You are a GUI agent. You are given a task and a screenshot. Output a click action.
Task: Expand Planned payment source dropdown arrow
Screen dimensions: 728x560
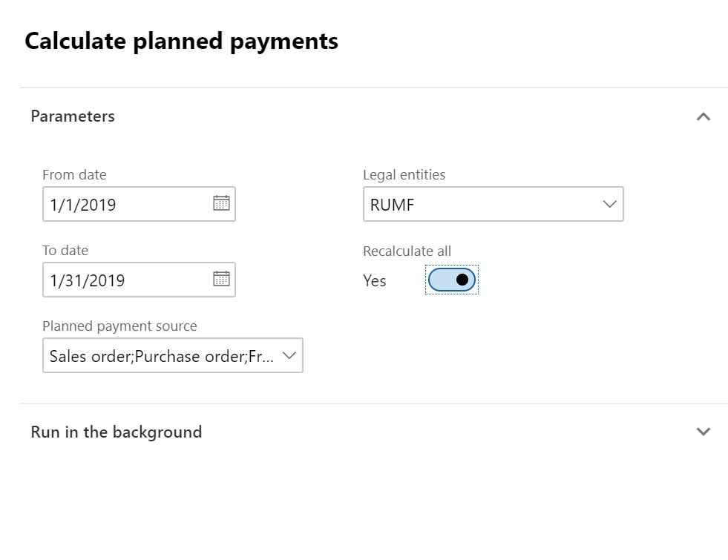point(289,355)
